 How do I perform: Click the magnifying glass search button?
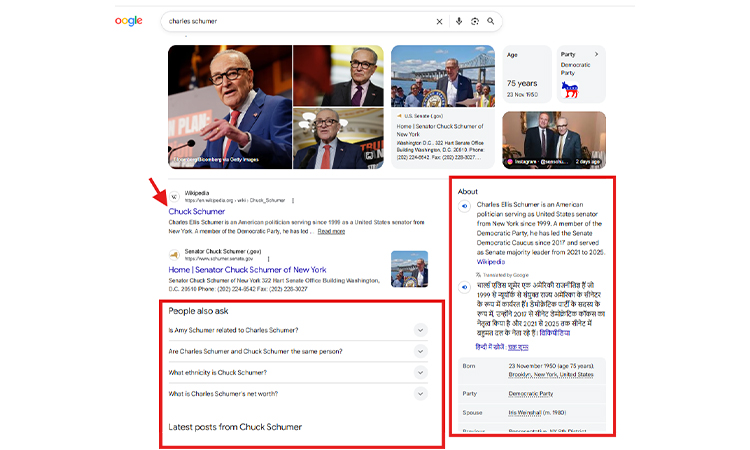(491, 21)
